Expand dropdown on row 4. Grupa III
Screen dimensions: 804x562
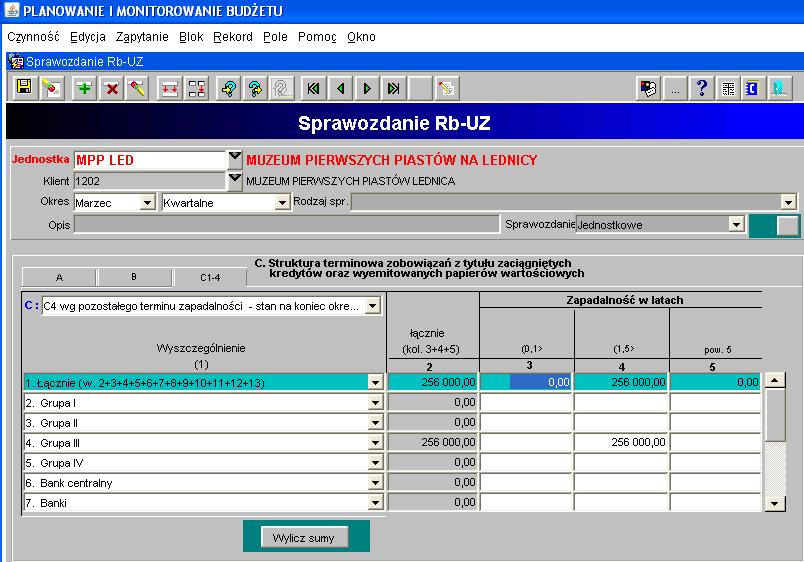point(375,443)
